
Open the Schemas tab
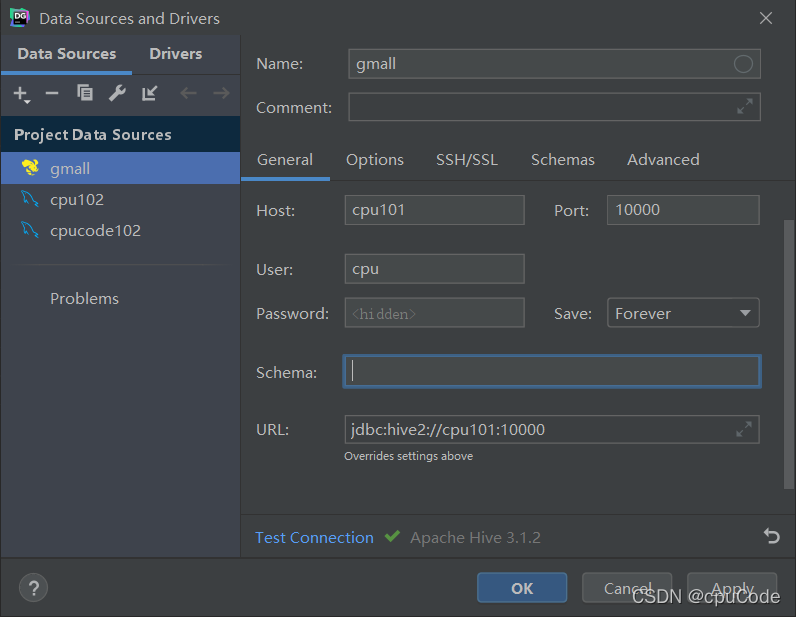coord(562,160)
